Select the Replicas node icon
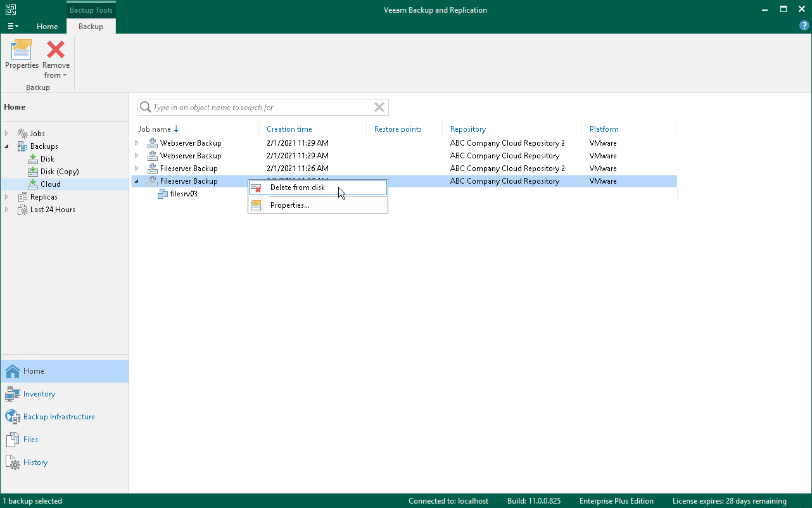Screen dimensions: 812x508 (23, 197)
